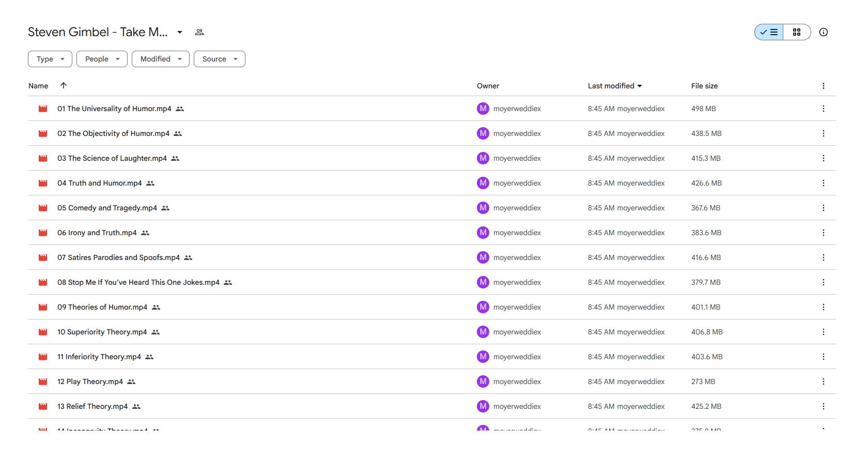Open more actions for 05 Comedy and Tragedy
The height and width of the screenshot is (459, 868).
824,208
